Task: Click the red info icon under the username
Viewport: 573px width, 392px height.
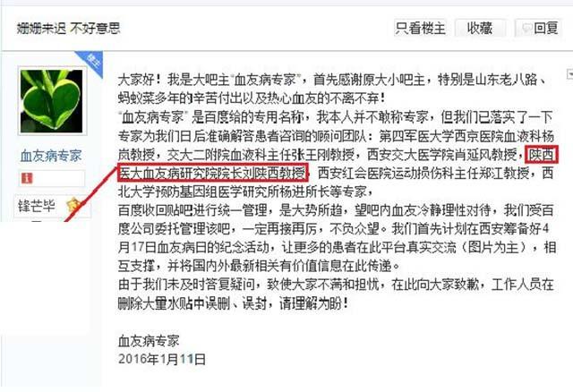Action: pyautogui.click(x=27, y=178)
